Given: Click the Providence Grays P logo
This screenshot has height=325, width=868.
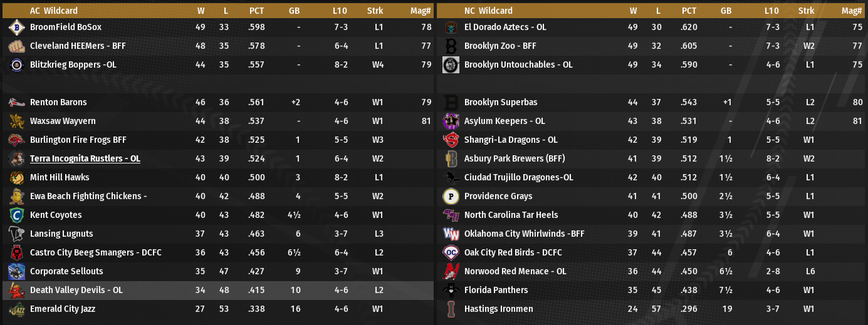Looking at the screenshot, I should tap(451, 197).
